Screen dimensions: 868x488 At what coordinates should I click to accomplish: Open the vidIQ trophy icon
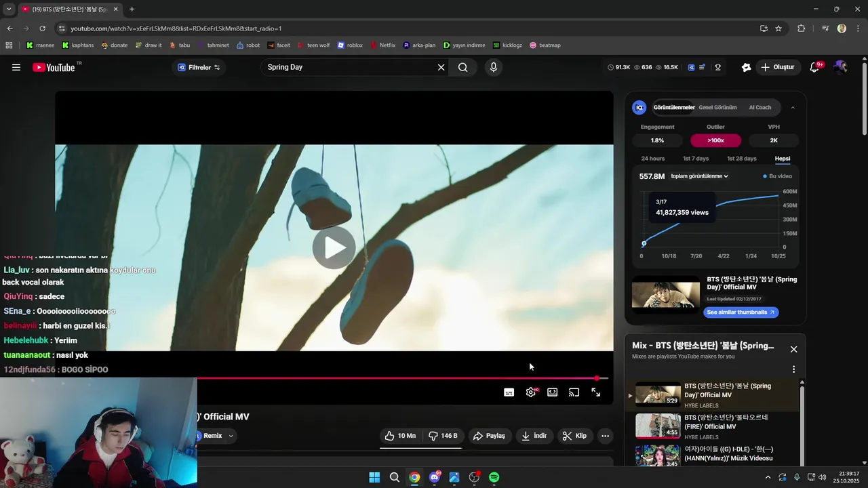[x=717, y=67]
